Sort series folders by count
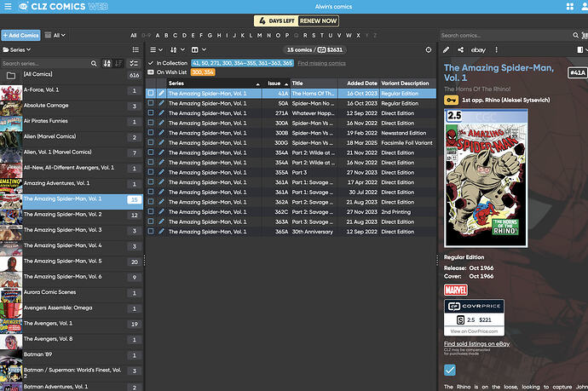The height and width of the screenshot is (391, 588). 118,63
